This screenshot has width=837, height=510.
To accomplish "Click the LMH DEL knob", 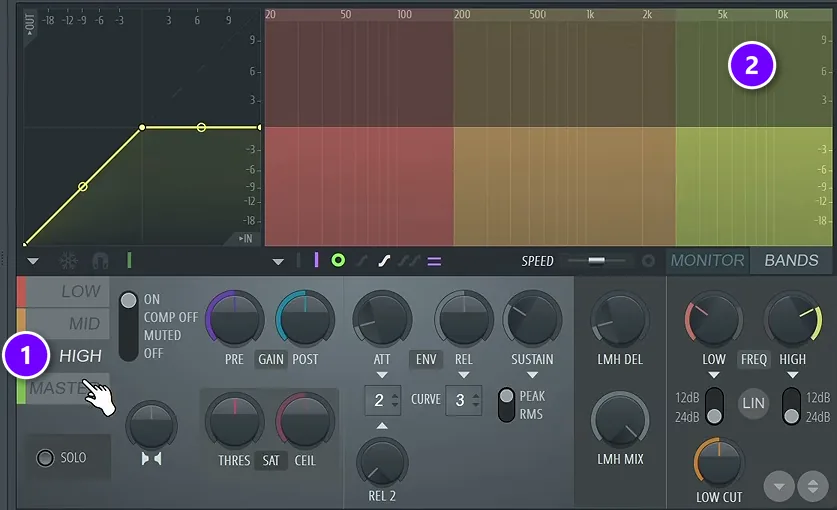I will pyautogui.click(x=620, y=319).
